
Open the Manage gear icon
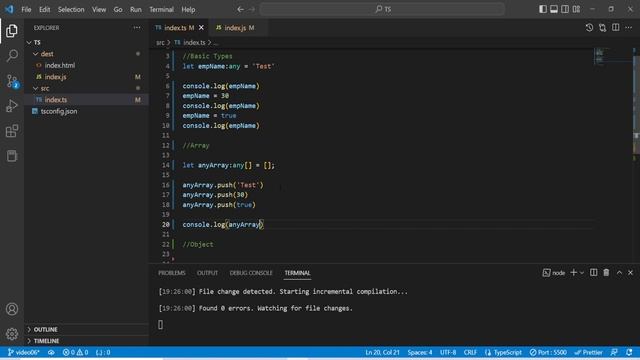[x=12, y=334]
